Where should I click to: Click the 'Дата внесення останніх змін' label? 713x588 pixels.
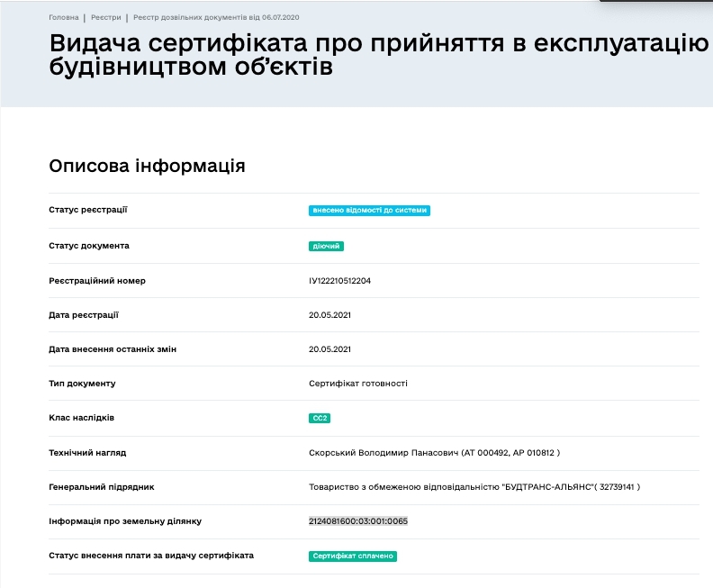point(113,349)
